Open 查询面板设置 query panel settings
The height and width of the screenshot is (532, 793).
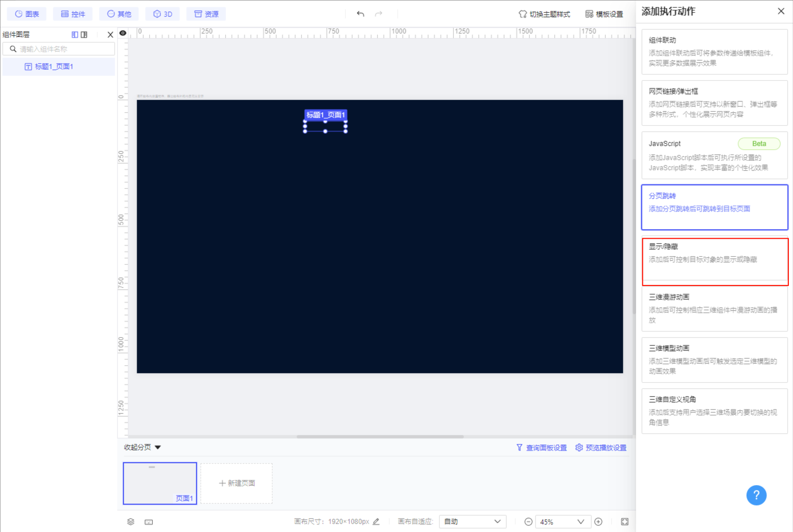click(x=542, y=448)
